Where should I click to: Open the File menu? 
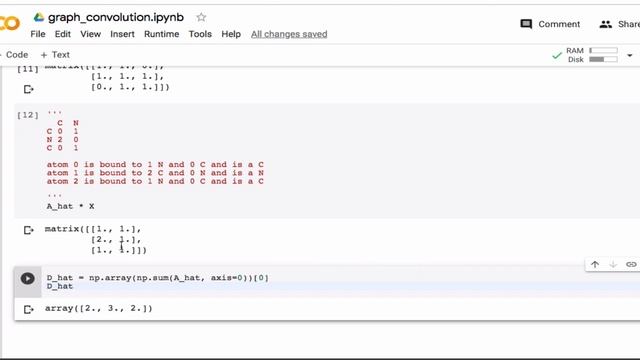(38, 34)
